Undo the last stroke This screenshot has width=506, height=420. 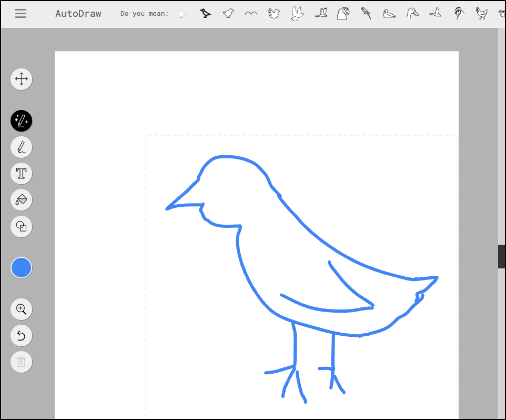coord(21,336)
